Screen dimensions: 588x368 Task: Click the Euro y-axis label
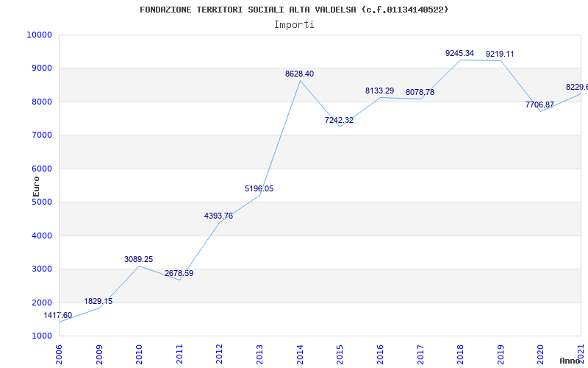point(36,186)
